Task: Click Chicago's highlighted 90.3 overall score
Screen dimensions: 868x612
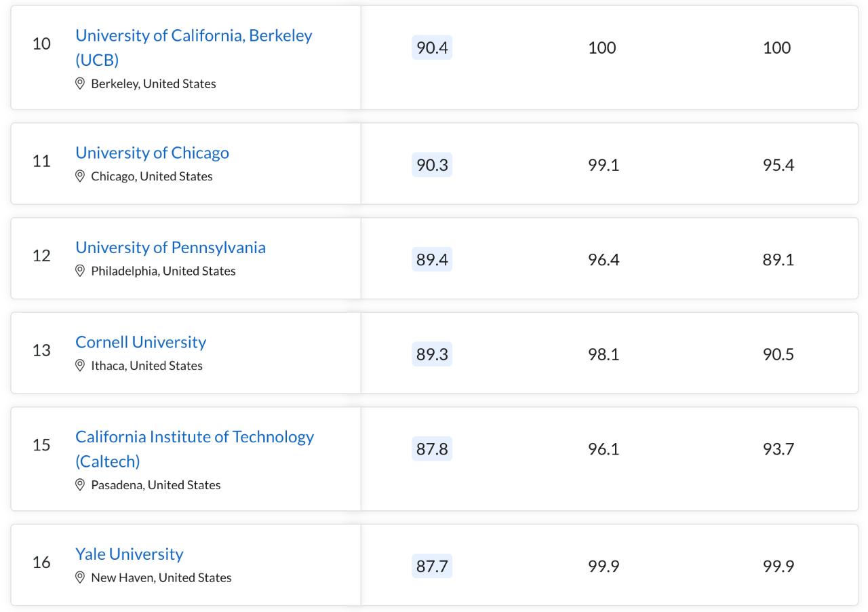Action: (x=432, y=165)
